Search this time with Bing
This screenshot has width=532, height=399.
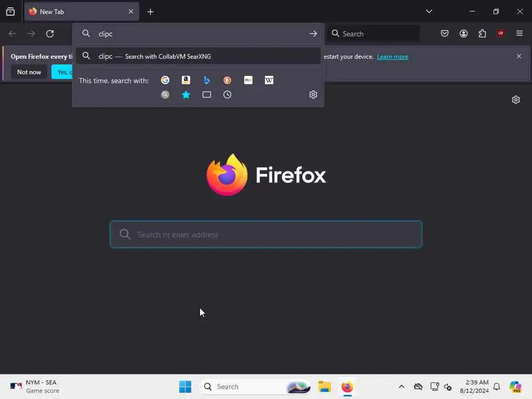(x=207, y=80)
